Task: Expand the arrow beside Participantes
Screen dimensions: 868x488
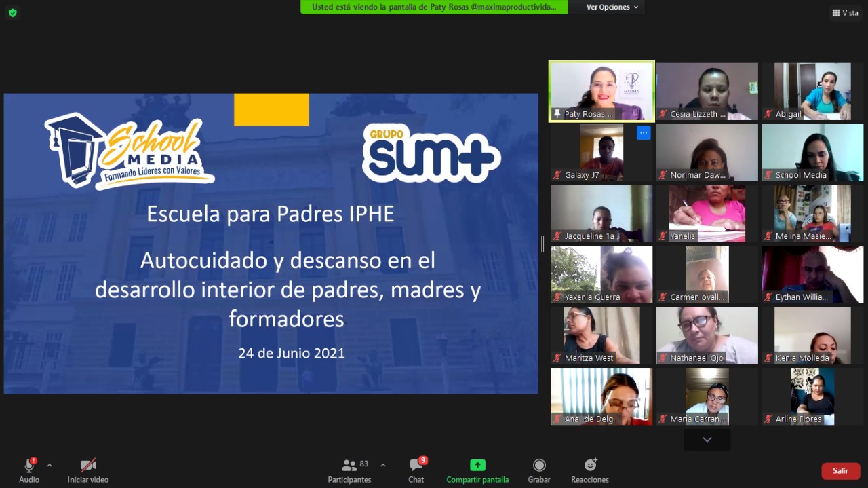Action: [383, 466]
